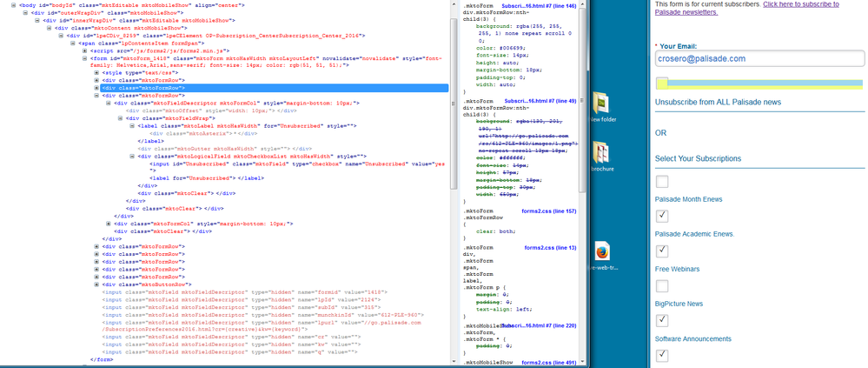The width and height of the screenshot is (868, 368).
Task: Select the highlighted div mktoFormRow row
Action: click(275, 88)
